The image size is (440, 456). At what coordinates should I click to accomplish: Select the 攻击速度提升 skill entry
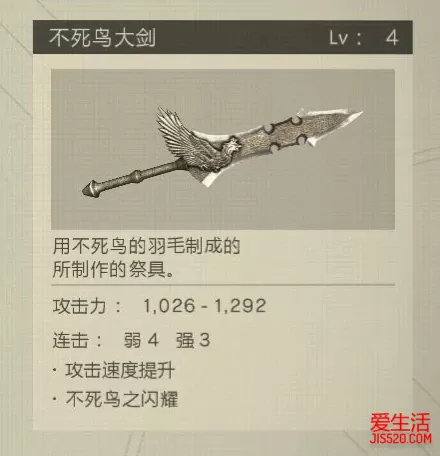point(120,370)
